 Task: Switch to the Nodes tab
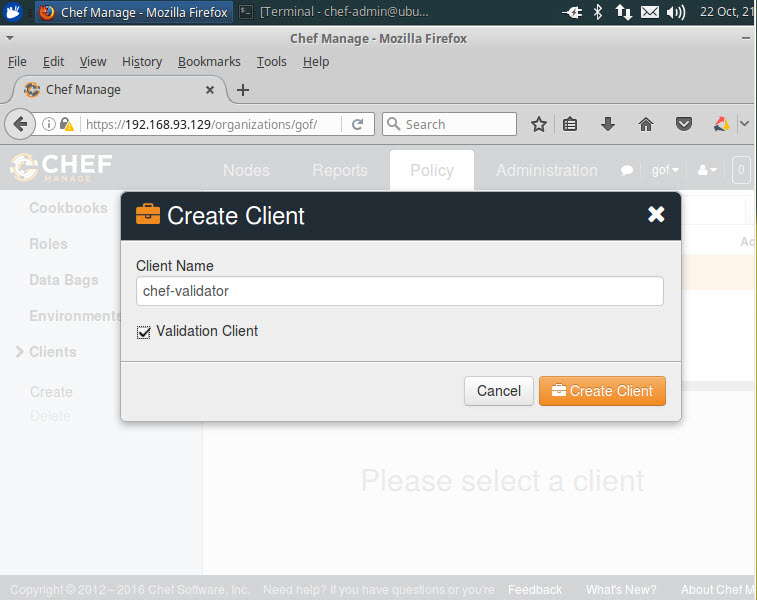246,170
